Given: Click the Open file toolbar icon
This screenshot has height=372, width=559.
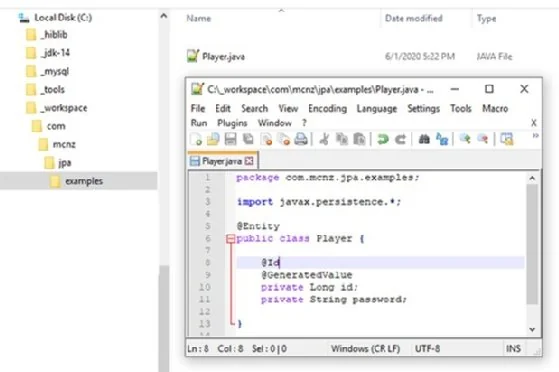Looking at the screenshot, I should tap(213, 139).
